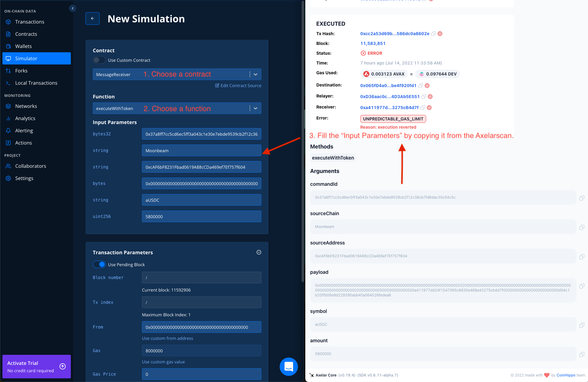Viewport: 588px width, 382px height.
Task: Click the Use custom gas value link
Action: tap(163, 362)
